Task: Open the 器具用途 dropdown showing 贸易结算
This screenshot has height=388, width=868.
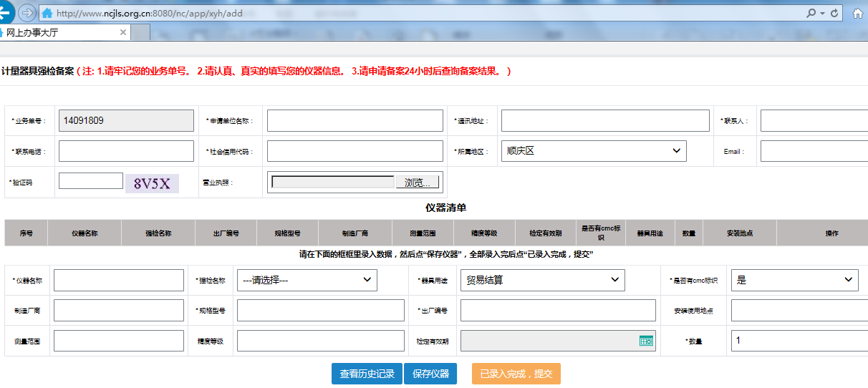Action: click(x=543, y=280)
